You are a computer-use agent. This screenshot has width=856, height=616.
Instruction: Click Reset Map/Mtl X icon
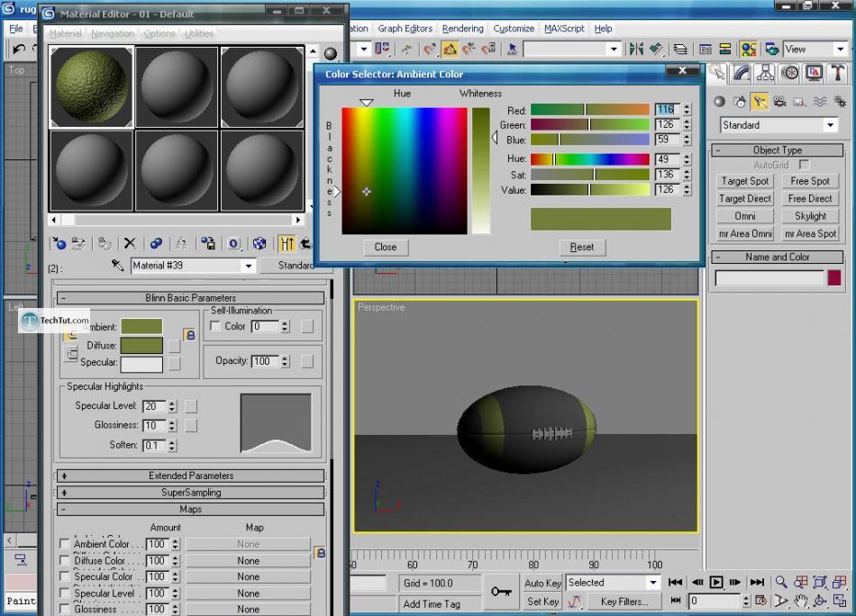130,243
